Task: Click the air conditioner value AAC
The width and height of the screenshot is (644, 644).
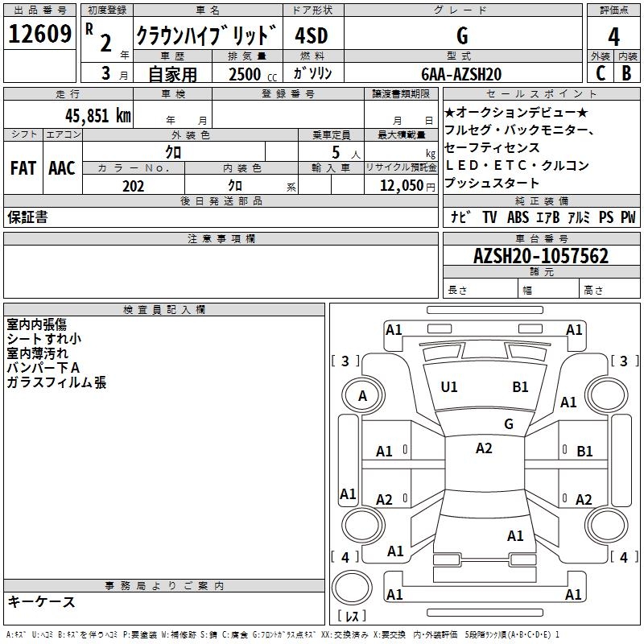Action: 62,168
